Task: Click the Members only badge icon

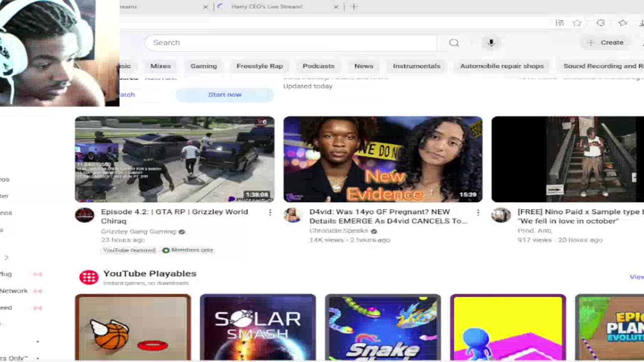Action: pyautogui.click(x=166, y=250)
